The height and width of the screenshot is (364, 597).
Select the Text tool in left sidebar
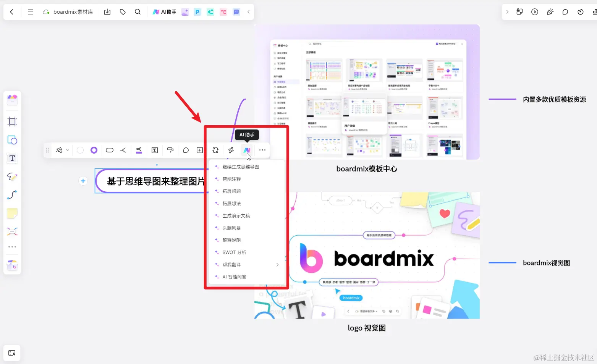click(x=12, y=158)
